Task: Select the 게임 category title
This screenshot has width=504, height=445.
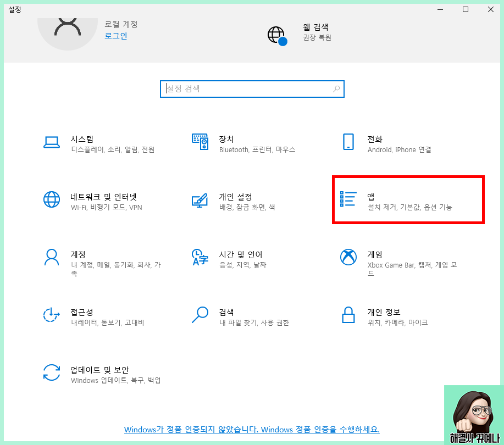Action: 375,254
